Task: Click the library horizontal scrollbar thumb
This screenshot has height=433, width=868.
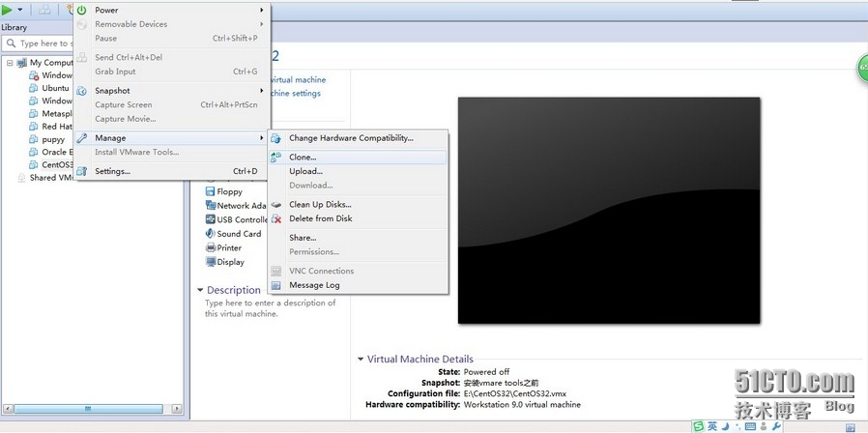Action: tap(88, 409)
